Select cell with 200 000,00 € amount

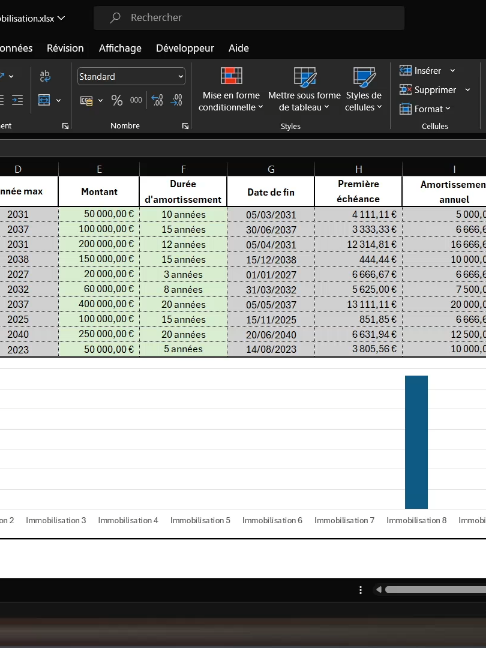pos(99,244)
